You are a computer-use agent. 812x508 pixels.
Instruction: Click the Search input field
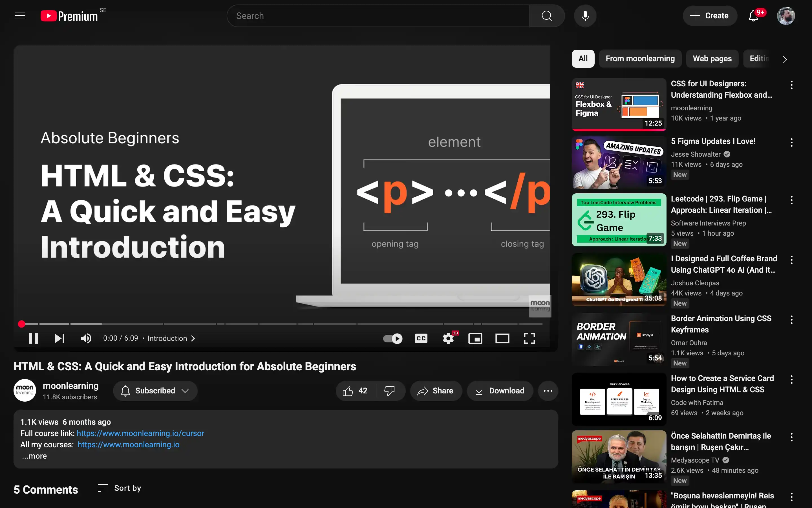click(378, 16)
